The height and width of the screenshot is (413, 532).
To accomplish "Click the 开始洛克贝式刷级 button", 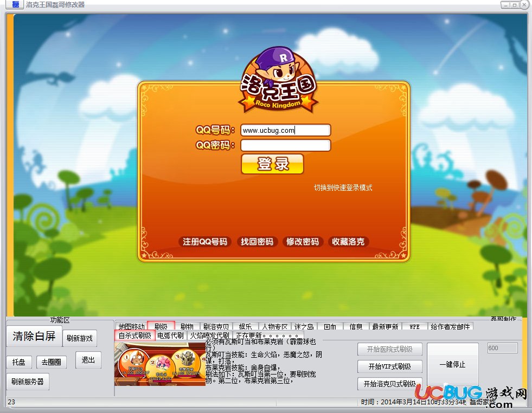I will [389, 384].
